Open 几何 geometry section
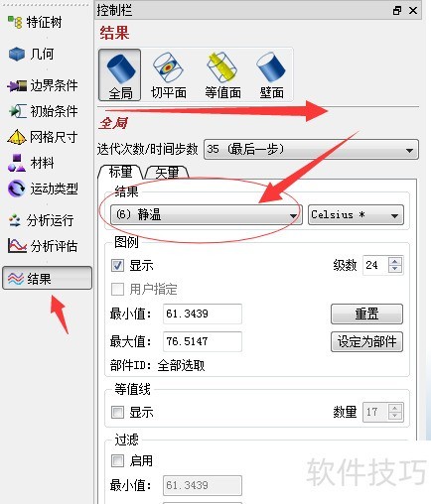 pos(32,54)
